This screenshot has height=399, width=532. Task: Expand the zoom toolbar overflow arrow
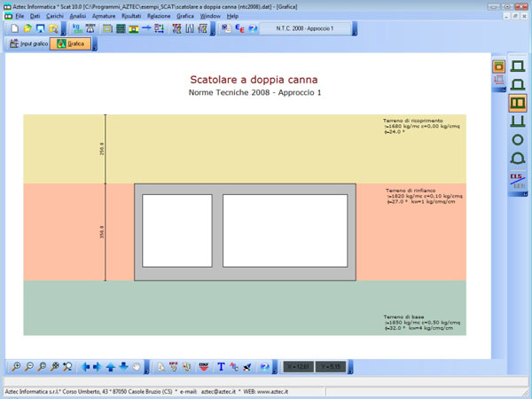pos(146,367)
